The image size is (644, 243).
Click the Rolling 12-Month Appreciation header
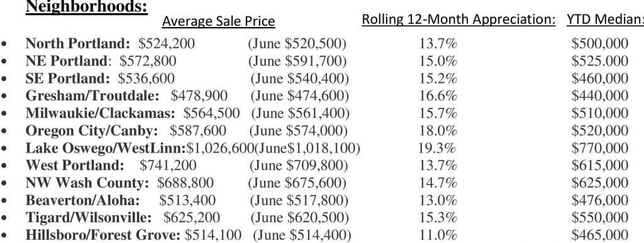458,19
